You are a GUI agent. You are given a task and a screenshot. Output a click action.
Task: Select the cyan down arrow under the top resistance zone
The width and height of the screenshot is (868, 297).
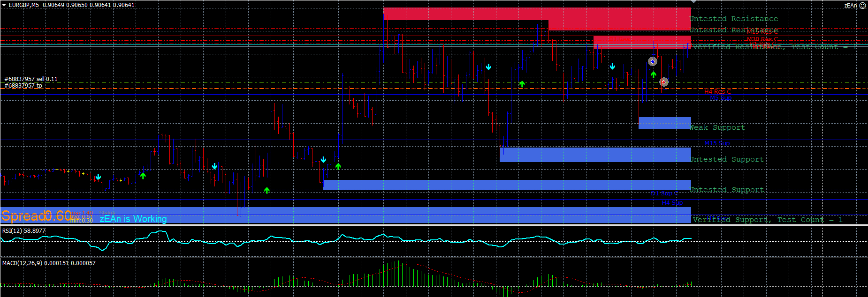[x=488, y=67]
